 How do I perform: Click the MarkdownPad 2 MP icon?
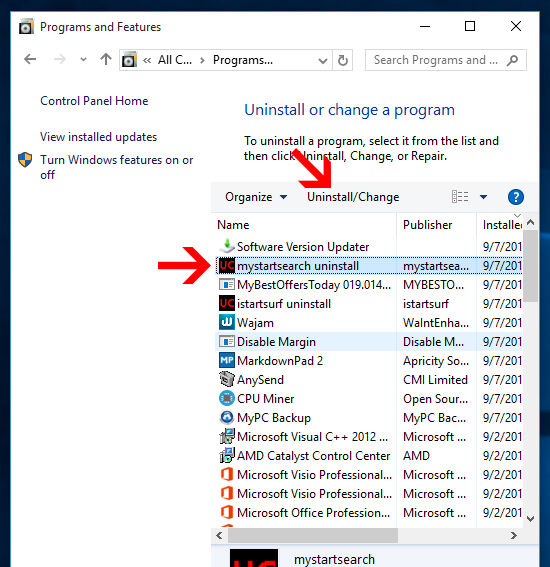click(x=227, y=360)
